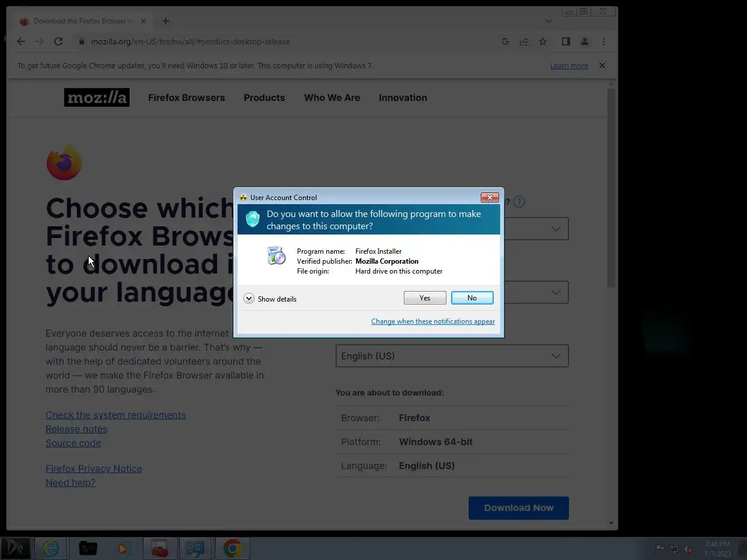Click the volume tray icon
The image size is (747, 560).
coord(689,549)
